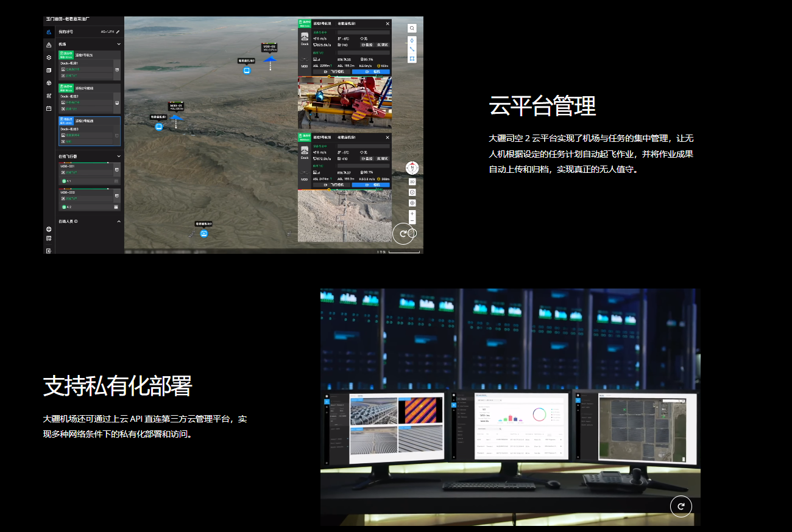The width and height of the screenshot is (792, 532).
Task: Click the map info circle icon
Action: [412, 192]
